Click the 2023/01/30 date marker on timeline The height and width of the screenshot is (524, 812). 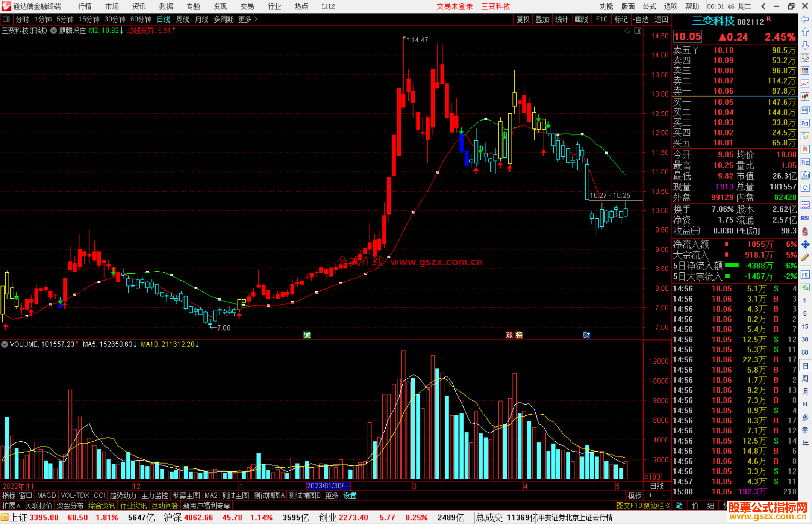pos(328,486)
